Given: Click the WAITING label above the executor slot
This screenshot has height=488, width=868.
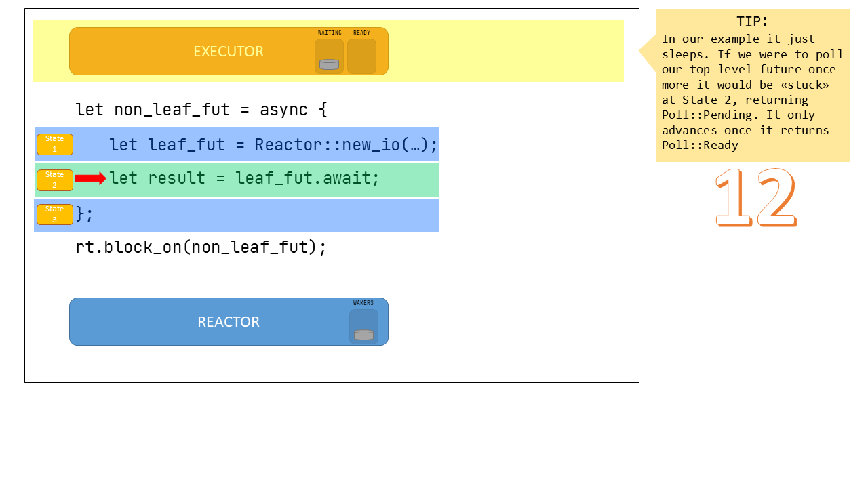Looking at the screenshot, I should 330,33.
